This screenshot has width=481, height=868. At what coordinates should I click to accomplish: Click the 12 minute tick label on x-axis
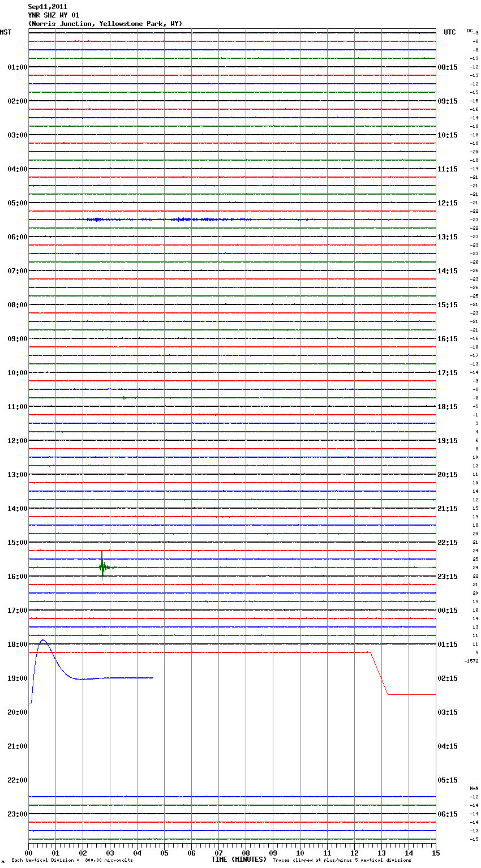pyautogui.click(x=354, y=853)
